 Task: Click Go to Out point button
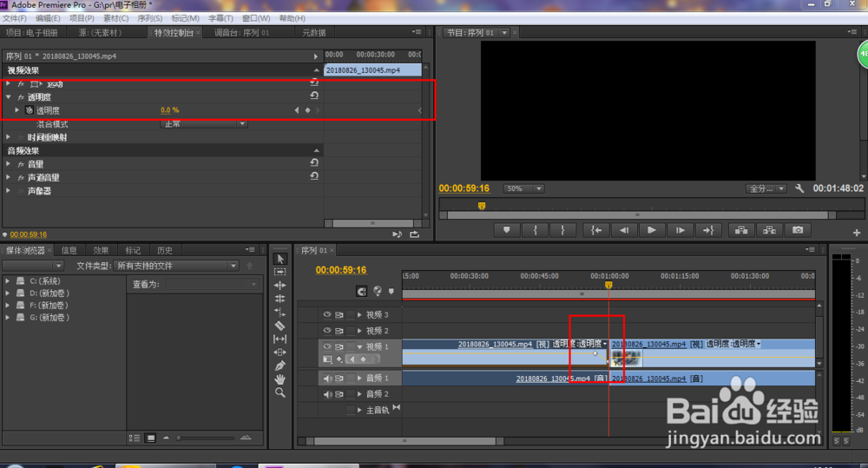click(708, 230)
